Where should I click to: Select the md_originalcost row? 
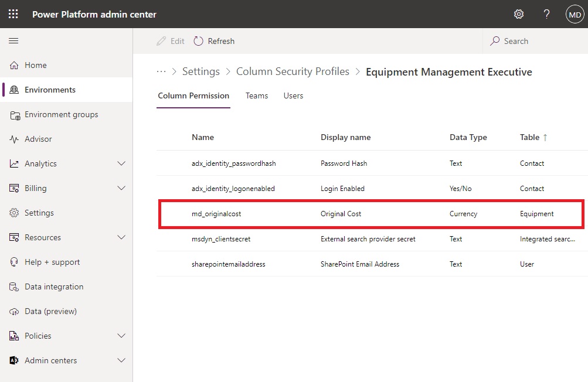click(x=371, y=214)
